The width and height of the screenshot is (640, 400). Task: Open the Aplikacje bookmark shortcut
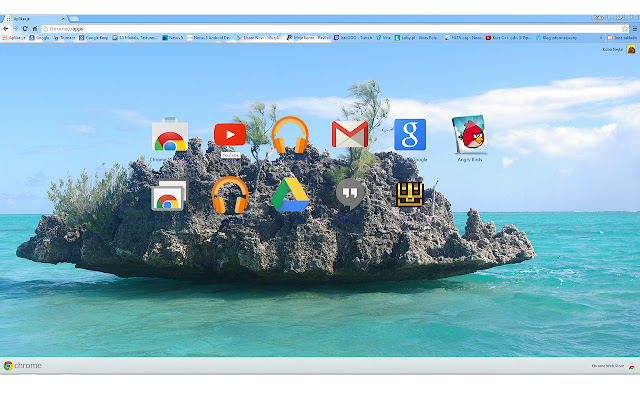point(13,38)
